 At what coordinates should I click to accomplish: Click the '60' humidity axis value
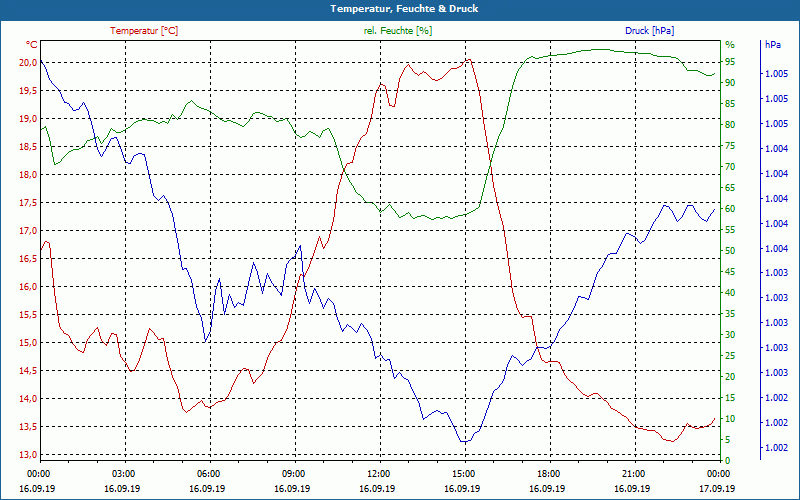(730, 209)
